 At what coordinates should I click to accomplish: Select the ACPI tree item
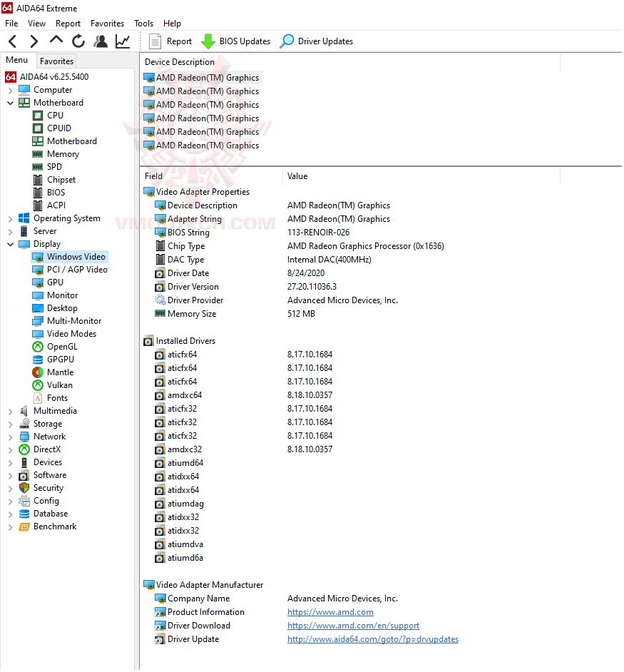tap(56, 205)
